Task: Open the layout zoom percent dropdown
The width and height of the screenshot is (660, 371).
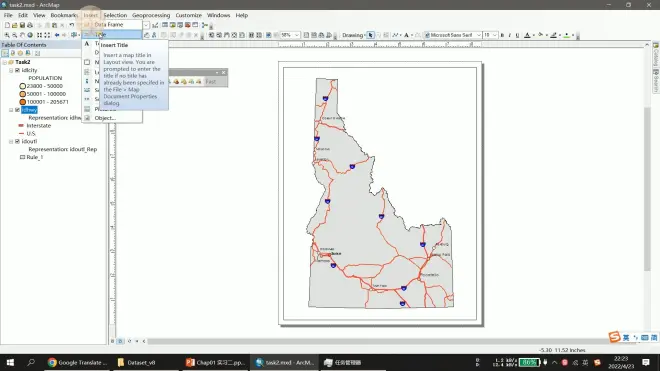Action: pyautogui.click(x=297, y=35)
